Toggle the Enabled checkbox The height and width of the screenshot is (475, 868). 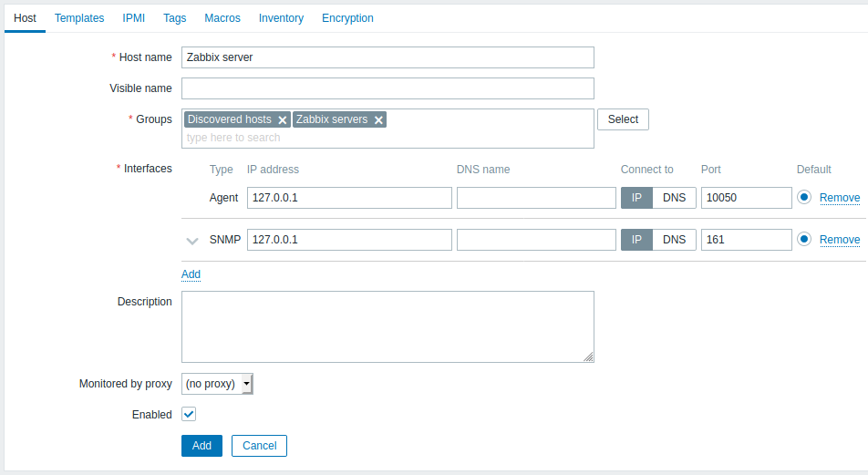tap(189, 414)
